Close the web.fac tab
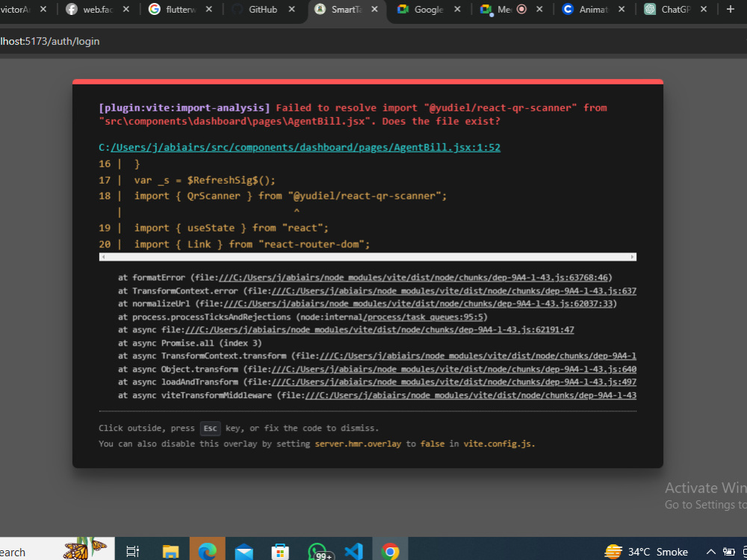Screen dimensions: 747x560 click(125, 9)
